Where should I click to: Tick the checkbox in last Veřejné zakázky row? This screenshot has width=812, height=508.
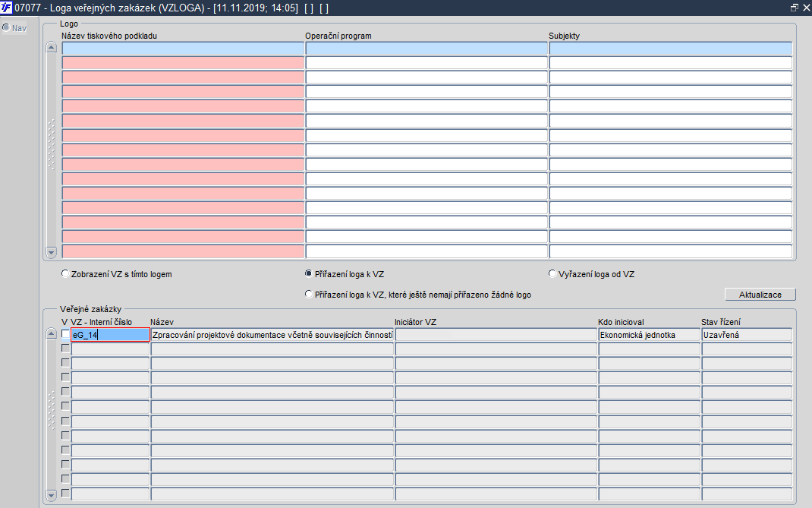[65, 493]
